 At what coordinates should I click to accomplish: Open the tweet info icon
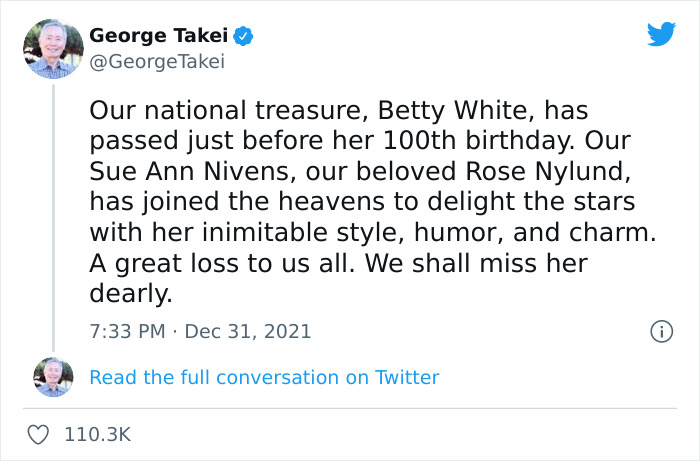[x=660, y=331]
